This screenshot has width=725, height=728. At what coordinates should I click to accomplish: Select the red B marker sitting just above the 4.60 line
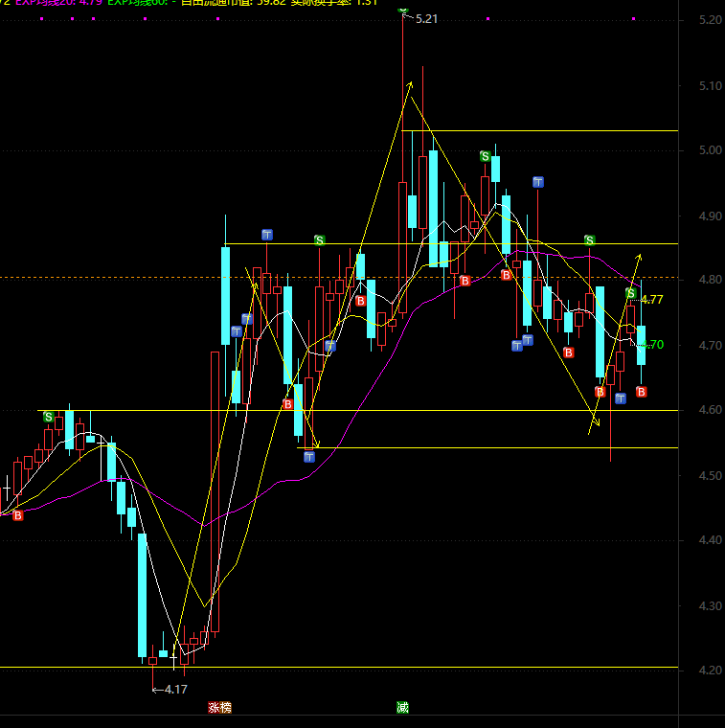pyautogui.click(x=287, y=404)
